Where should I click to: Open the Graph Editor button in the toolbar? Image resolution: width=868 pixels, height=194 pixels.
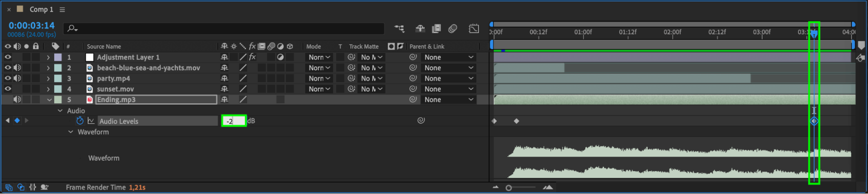474,29
